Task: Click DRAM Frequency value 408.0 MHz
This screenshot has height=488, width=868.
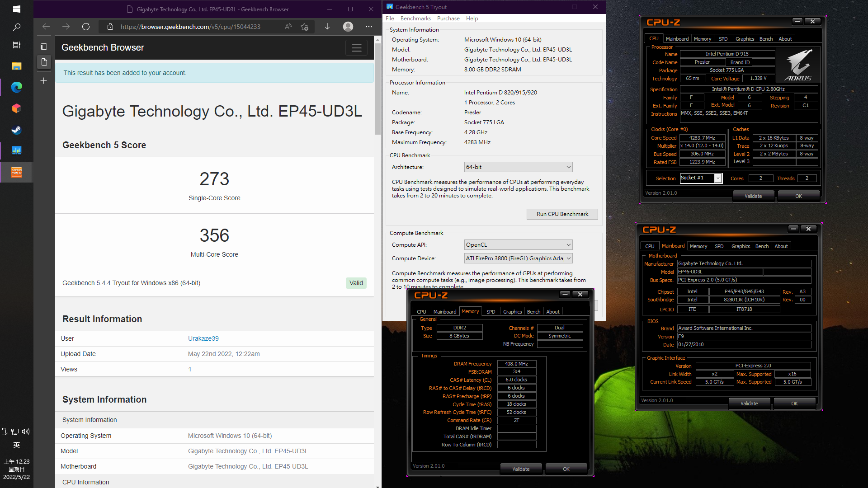Action: click(x=516, y=364)
